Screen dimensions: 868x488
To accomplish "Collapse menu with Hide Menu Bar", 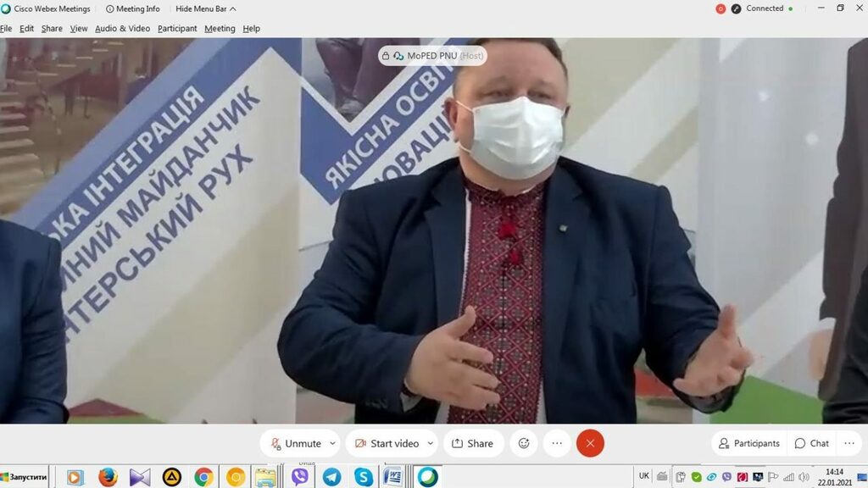I will click(x=206, y=8).
